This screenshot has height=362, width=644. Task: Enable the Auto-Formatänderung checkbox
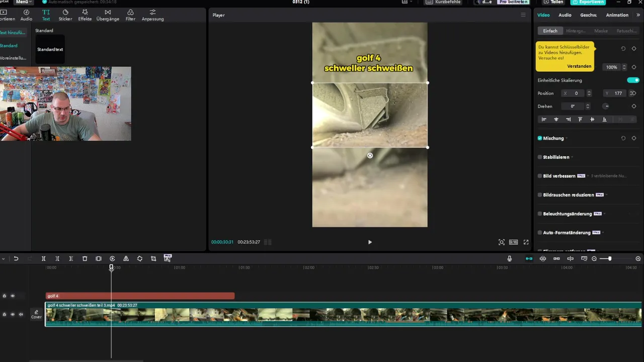540,233
